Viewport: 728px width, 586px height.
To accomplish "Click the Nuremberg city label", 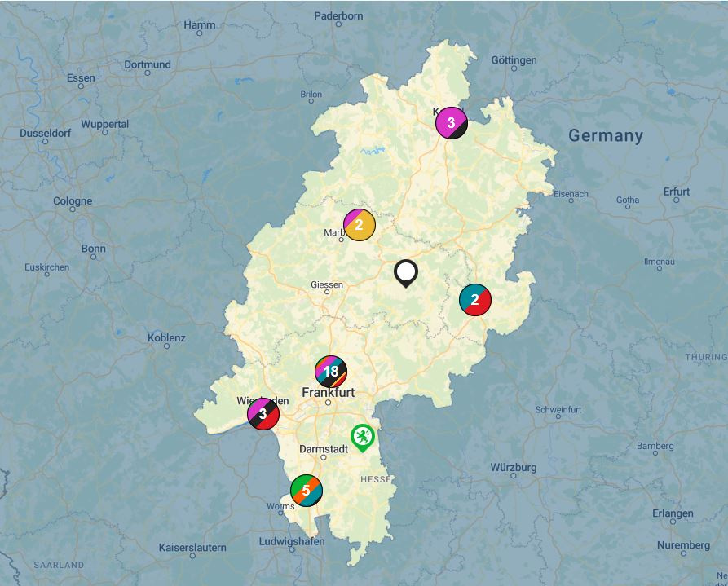I will pyautogui.click(x=683, y=545).
